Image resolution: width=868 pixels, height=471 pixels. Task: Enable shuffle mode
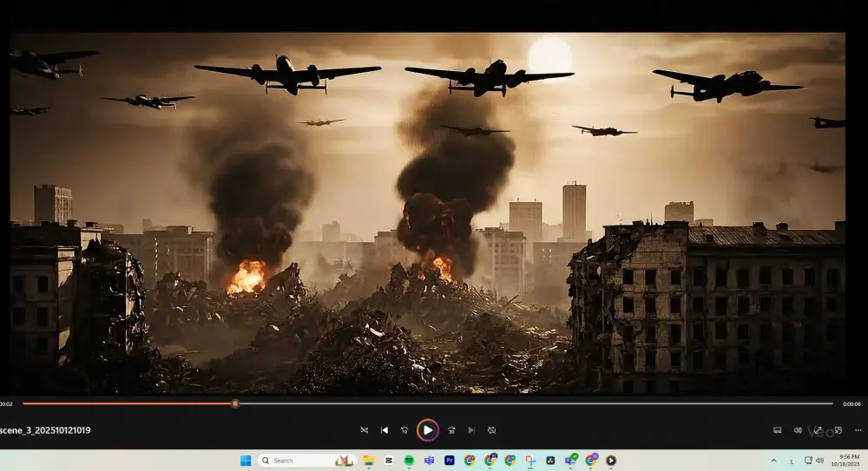tap(365, 430)
